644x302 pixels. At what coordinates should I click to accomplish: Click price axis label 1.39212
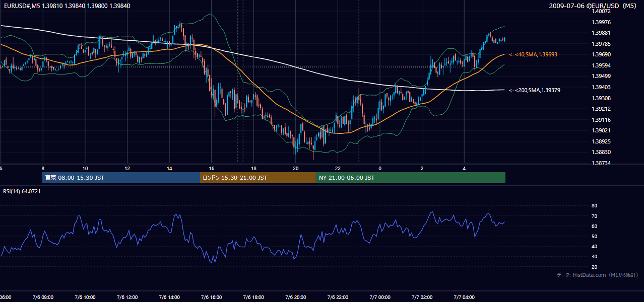click(602, 109)
